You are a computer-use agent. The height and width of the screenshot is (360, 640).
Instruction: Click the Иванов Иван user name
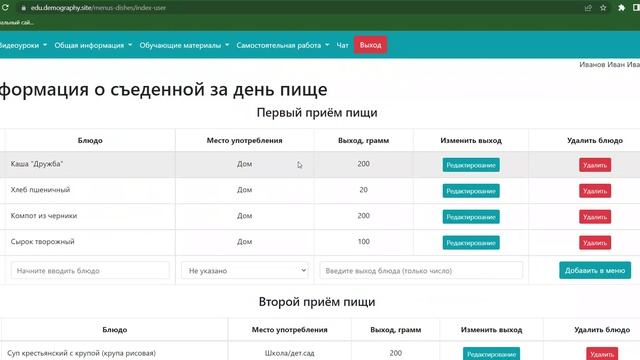click(x=609, y=64)
